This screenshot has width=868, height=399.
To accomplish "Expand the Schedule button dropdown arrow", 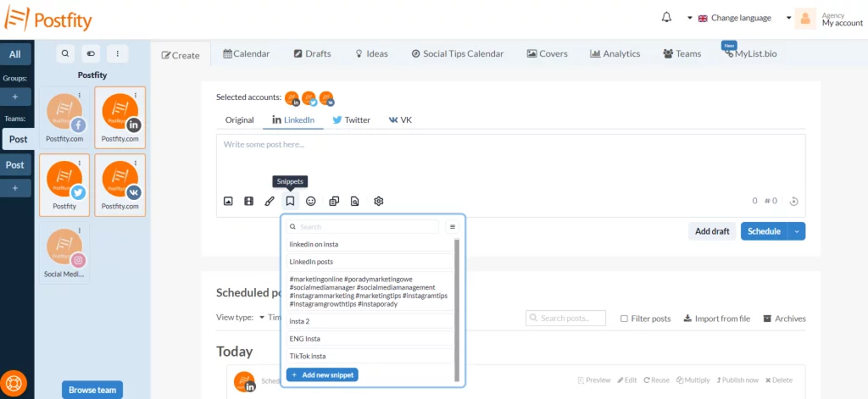I will [797, 231].
